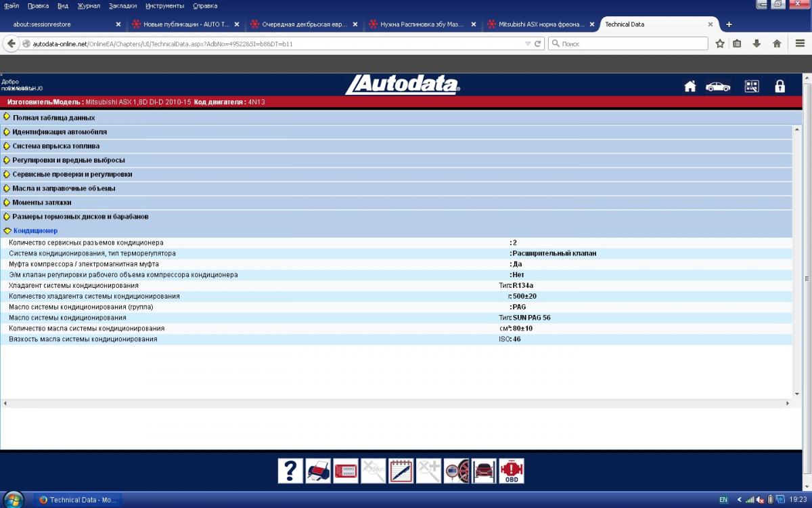This screenshot has width=812, height=508.
Task: Open the Autodata home icon
Action: pos(690,86)
